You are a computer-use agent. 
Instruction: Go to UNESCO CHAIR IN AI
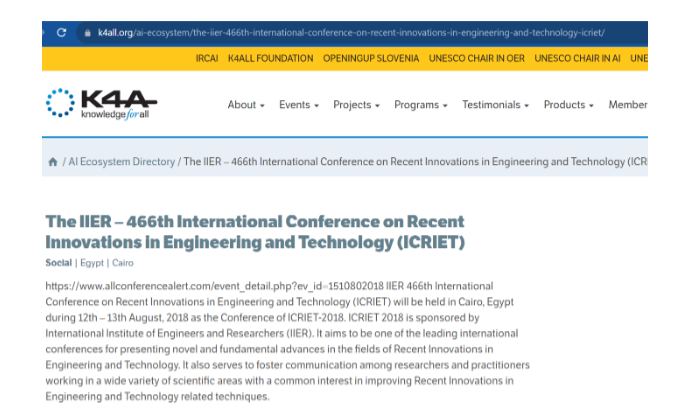coord(577,59)
